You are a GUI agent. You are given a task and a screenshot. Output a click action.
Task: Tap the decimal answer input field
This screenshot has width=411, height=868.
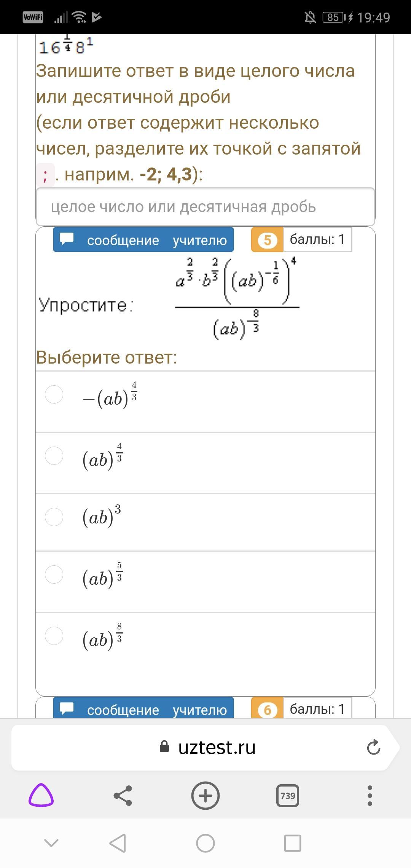[x=205, y=207]
